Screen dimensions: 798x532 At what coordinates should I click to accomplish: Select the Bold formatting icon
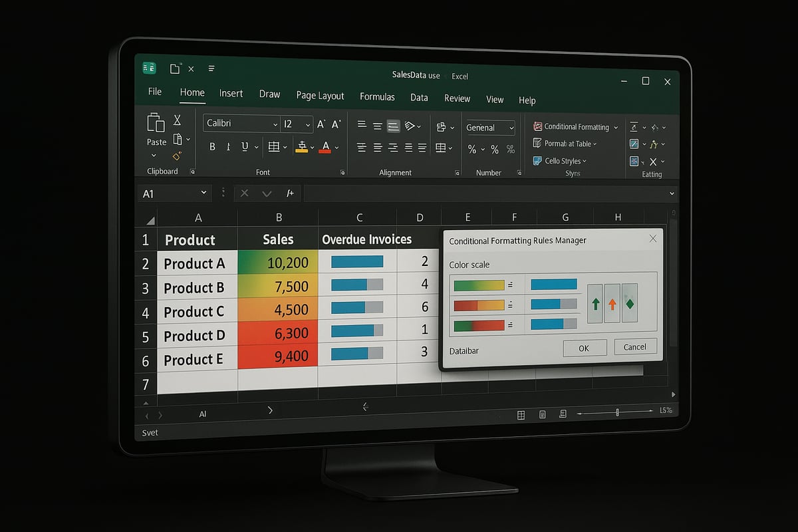211,146
